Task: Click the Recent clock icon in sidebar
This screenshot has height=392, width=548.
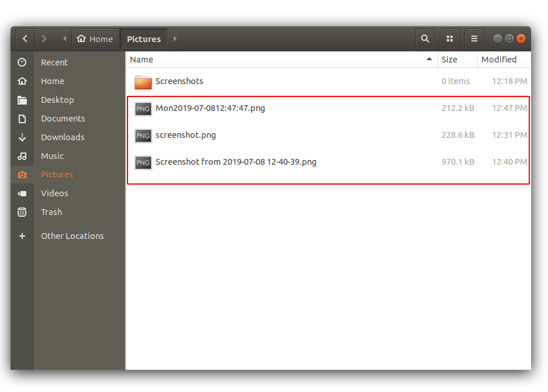Action: (22, 63)
